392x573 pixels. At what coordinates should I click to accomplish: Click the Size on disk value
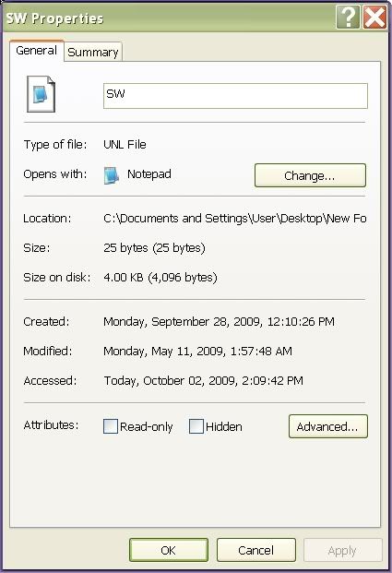[x=160, y=278]
